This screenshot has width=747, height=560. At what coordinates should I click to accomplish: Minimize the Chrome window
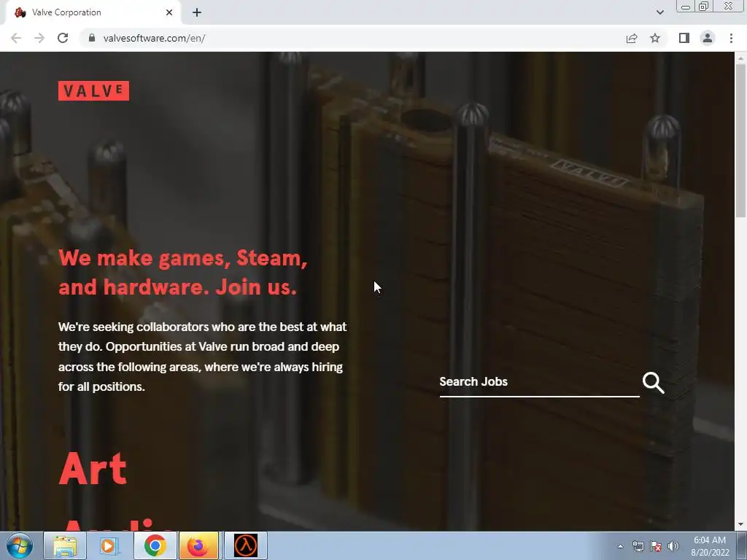[686, 7]
